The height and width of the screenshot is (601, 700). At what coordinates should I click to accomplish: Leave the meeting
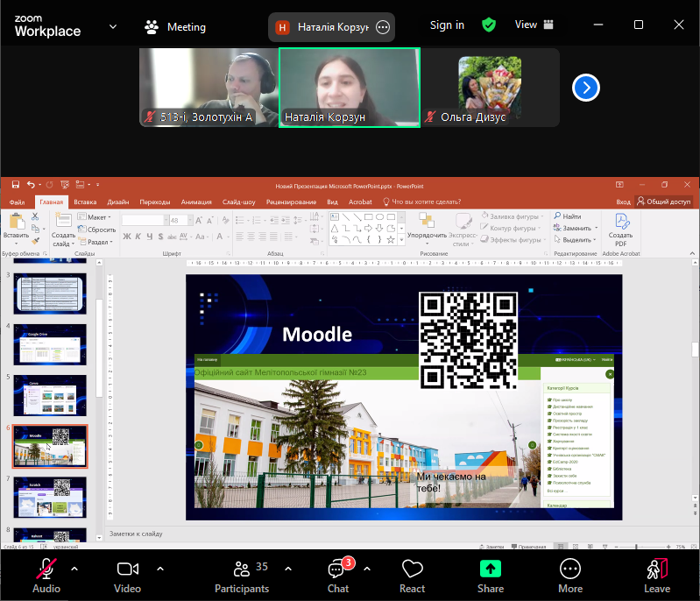(656, 575)
